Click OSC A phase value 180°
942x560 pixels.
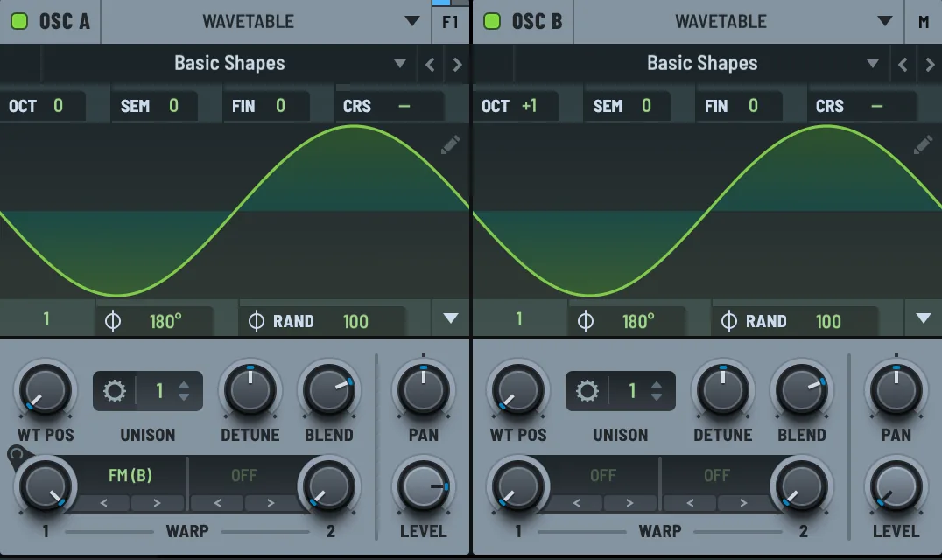165,322
